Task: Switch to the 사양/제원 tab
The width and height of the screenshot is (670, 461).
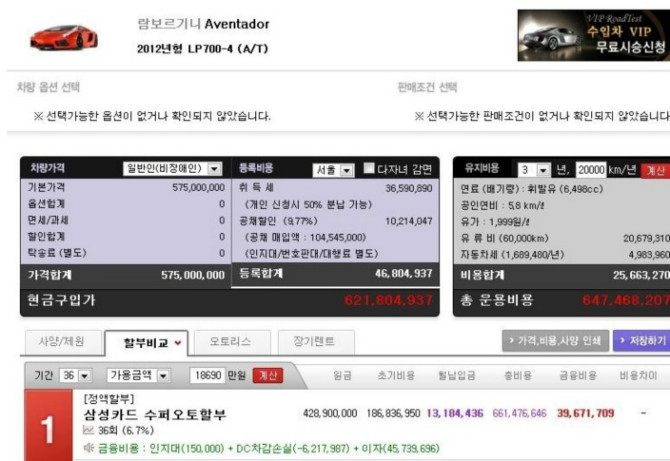Action: point(60,342)
